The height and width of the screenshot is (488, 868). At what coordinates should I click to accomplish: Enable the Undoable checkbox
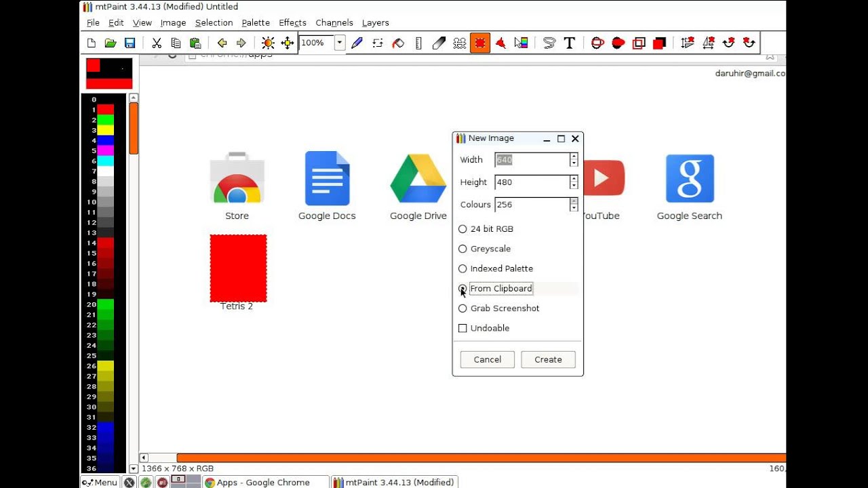point(484,328)
